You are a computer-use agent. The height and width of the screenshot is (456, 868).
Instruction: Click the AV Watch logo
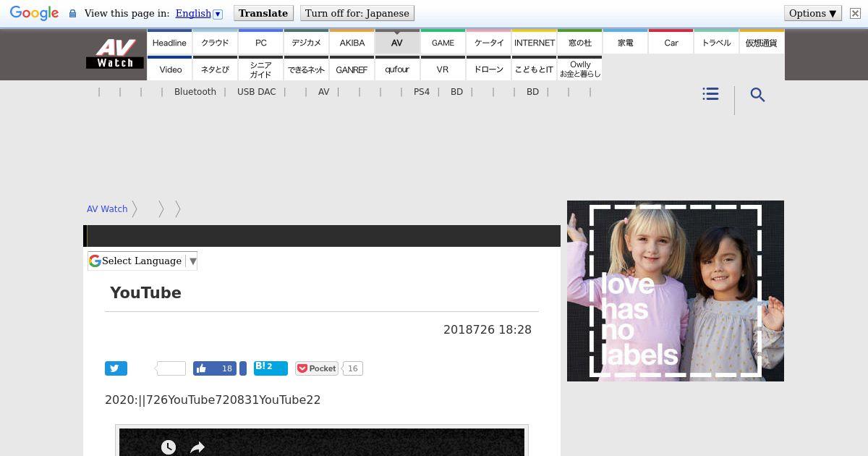[115, 54]
